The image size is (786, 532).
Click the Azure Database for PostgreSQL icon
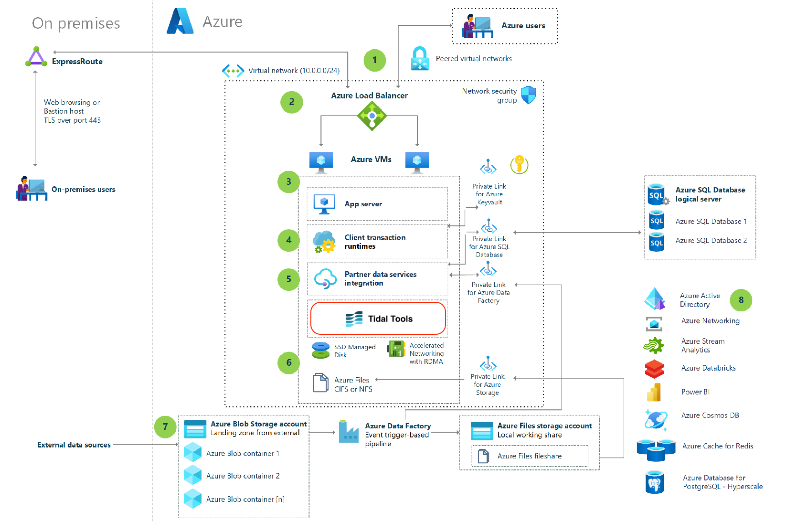pyautogui.click(x=654, y=482)
